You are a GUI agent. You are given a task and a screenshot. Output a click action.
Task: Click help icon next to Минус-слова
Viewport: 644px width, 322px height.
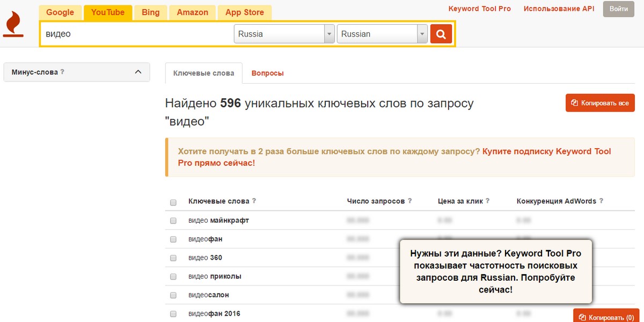click(x=62, y=72)
